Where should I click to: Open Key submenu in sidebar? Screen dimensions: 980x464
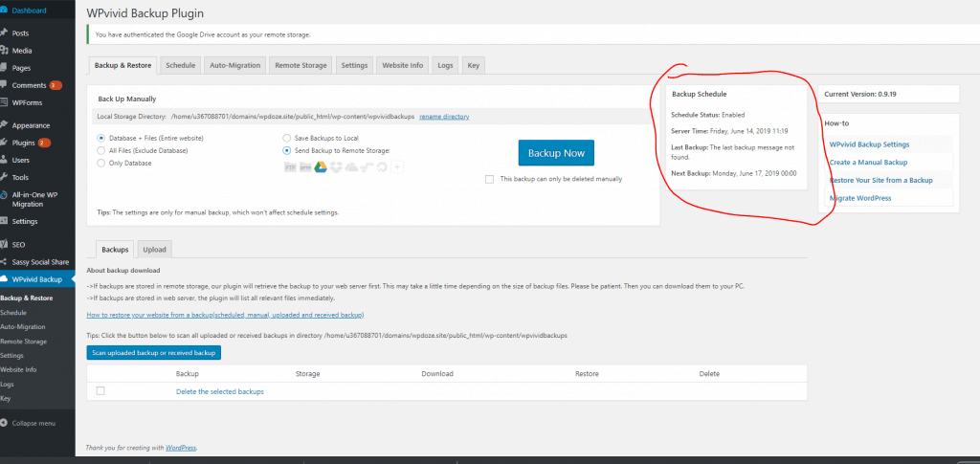coord(6,398)
